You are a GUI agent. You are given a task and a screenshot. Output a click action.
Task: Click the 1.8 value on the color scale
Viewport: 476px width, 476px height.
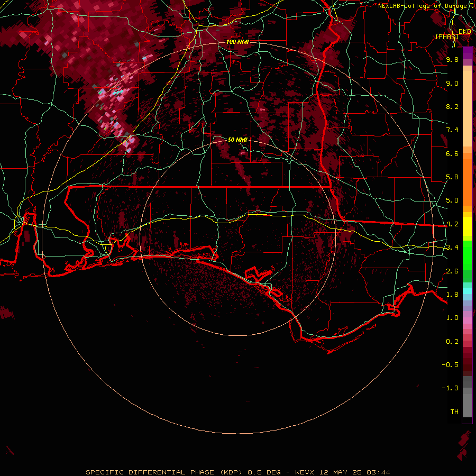click(x=452, y=295)
